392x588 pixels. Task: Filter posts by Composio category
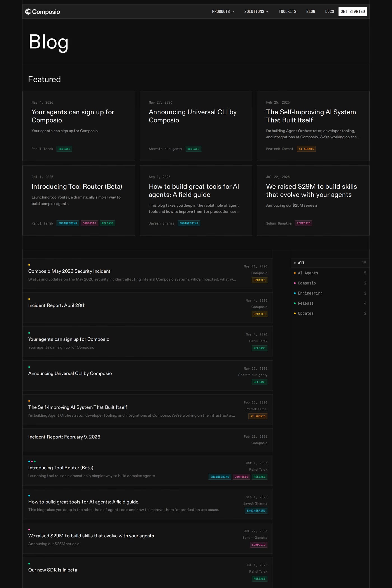[330, 283]
